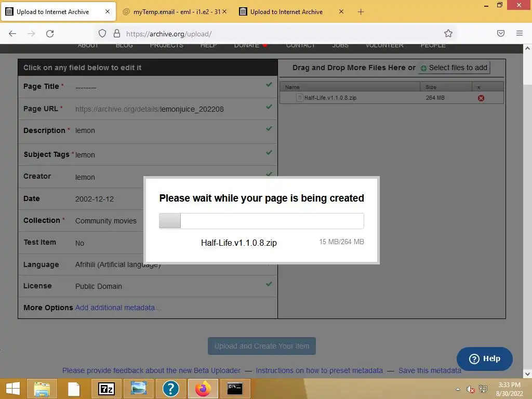
Task: Remove Half-Life.v1.1.0.8.zip with the red X icon
Action: click(481, 98)
